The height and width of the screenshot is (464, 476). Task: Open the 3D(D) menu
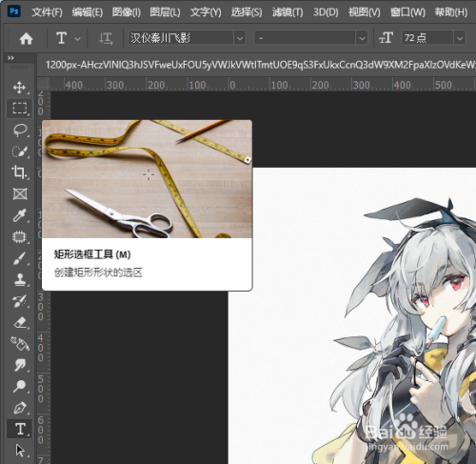pos(326,12)
